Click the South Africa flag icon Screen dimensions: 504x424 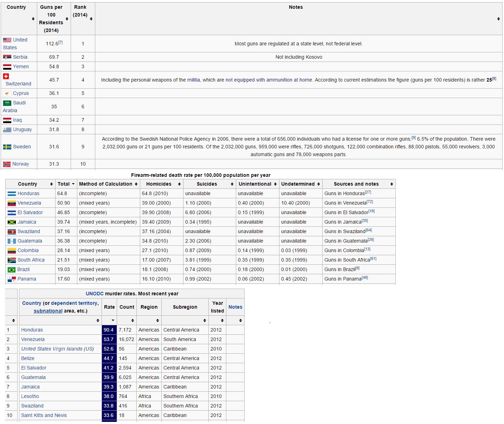[x=12, y=260]
